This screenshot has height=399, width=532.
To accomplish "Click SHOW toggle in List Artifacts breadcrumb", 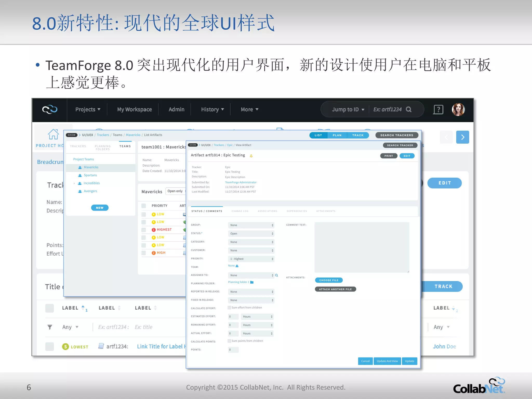I will coord(72,135).
